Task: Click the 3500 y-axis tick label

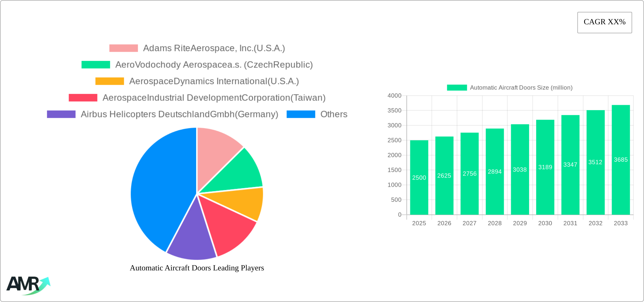Action: tap(395, 111)
